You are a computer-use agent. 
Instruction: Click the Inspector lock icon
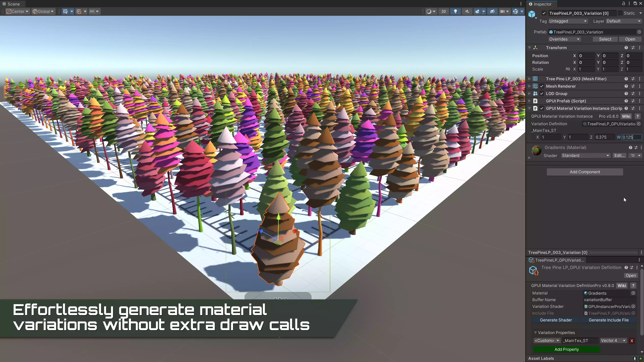point(623,4)
